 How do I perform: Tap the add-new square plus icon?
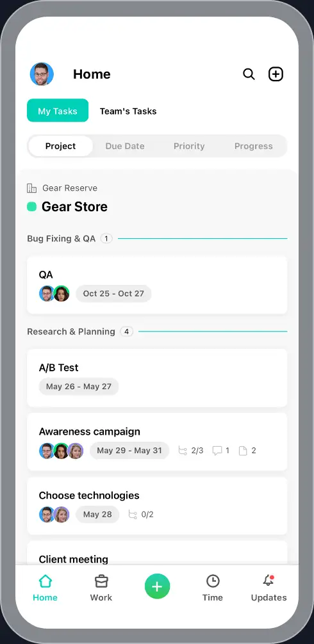(276, 74)
